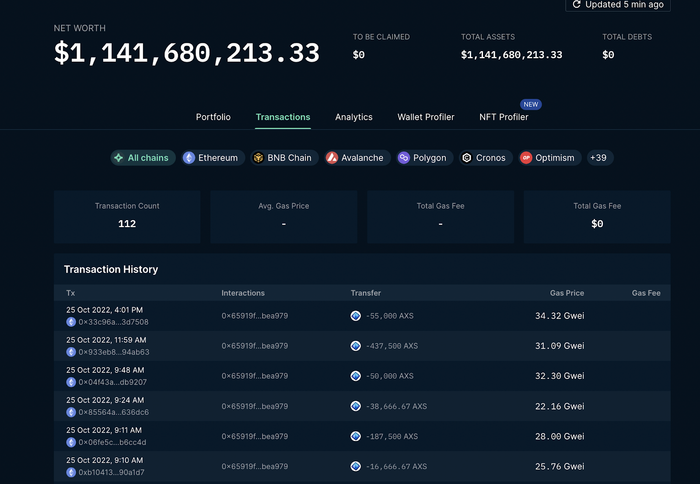Select the All chains filter chip
Screen dimensions: 700x484
click(143, 158)
